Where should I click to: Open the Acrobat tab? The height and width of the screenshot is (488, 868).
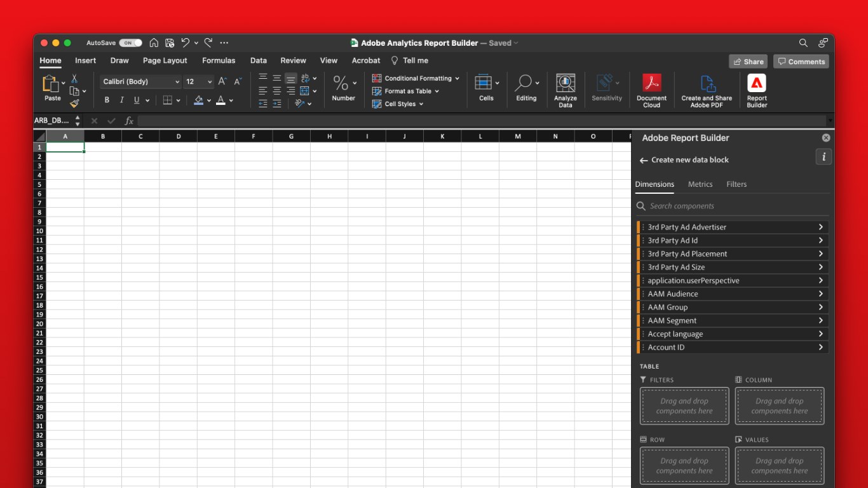pyautogui.click(x=366, y=60)
